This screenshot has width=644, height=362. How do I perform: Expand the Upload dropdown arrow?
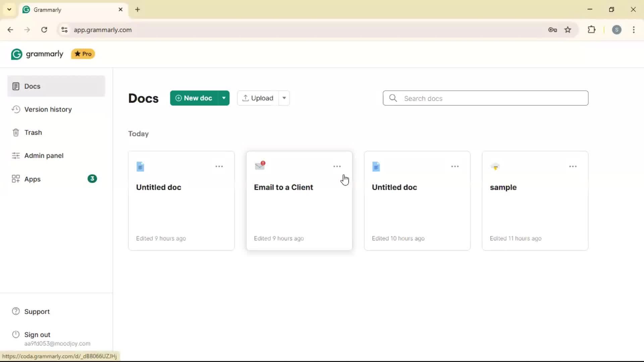(284, 98)
